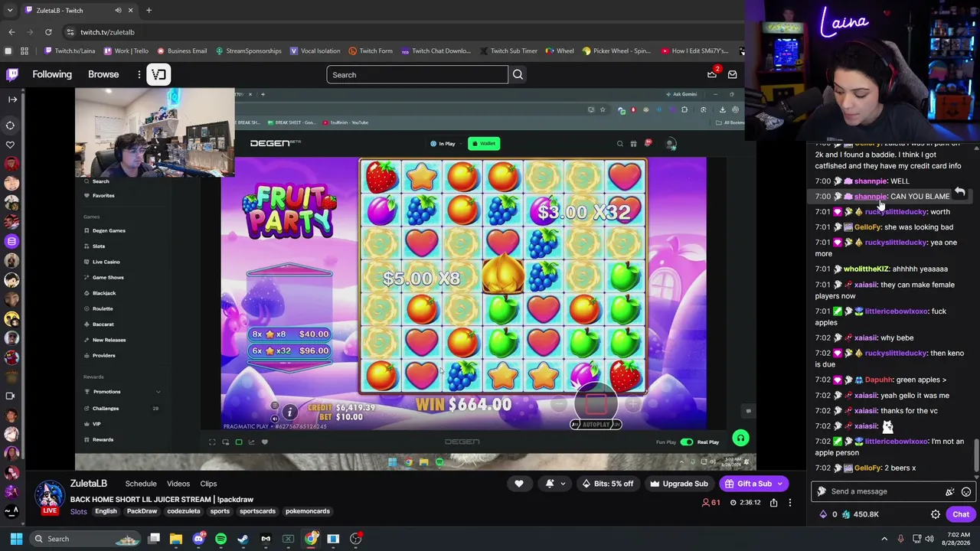Click the Windows Start button
980x551 pixels.
pos(16,539)
